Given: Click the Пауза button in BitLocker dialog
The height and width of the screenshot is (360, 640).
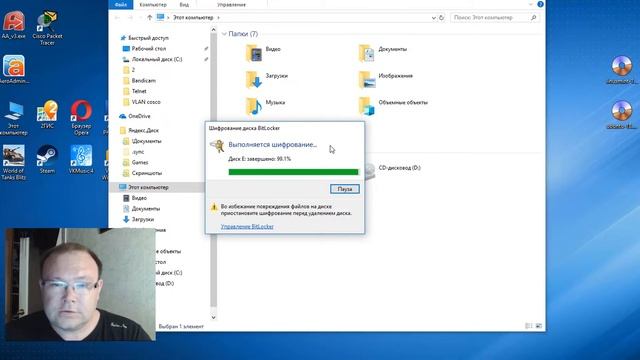Looking at the screenshot, I should [345, 189].
